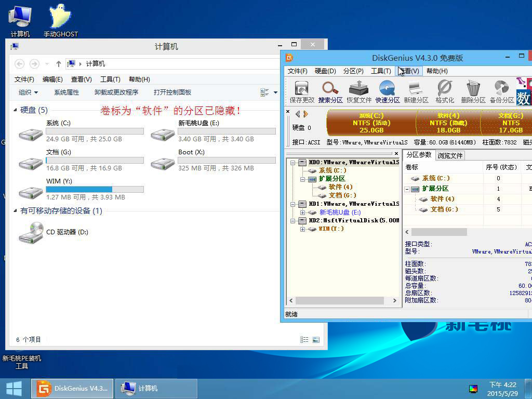This screenshot has height=399, width=532.
Task: Expand the WIM (Y:) tree node
Action: [x=303, y=229]
